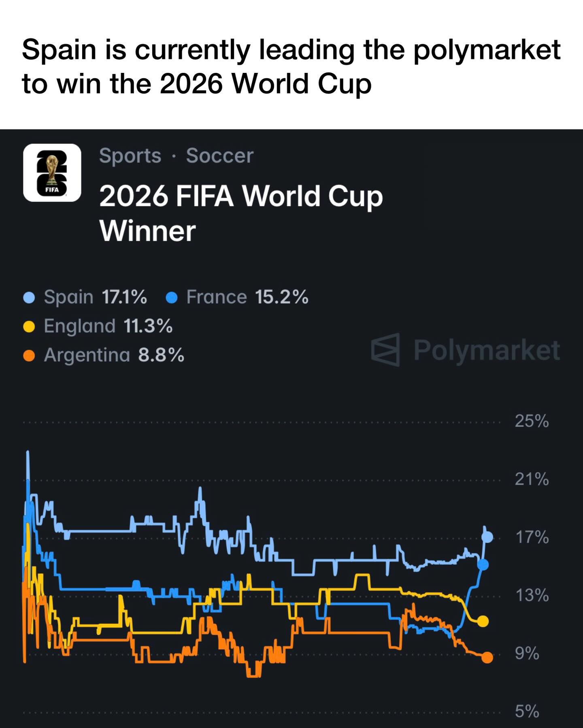The width and height of the screenshot is (583, 728).
Task: Select the England 11.3% legend label
Action: coord(108,326)
